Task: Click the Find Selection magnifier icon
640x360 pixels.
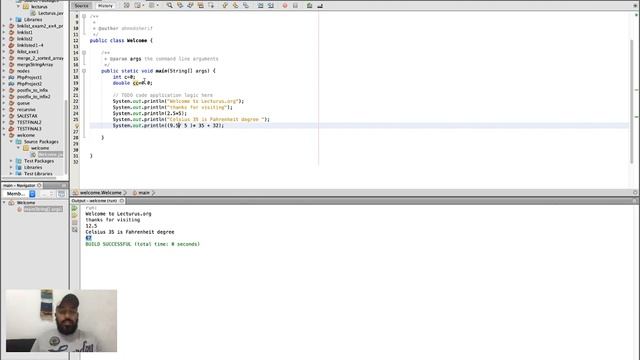Action: [x=169, y=6]
